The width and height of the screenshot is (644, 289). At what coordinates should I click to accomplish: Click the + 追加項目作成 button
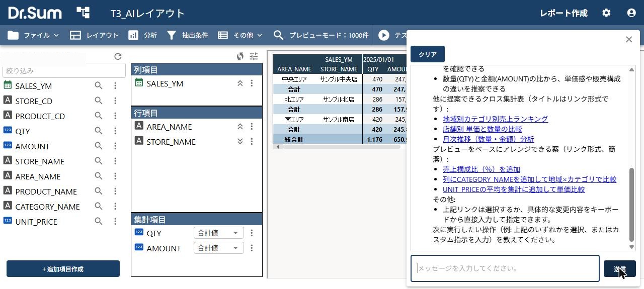[63, 269]
